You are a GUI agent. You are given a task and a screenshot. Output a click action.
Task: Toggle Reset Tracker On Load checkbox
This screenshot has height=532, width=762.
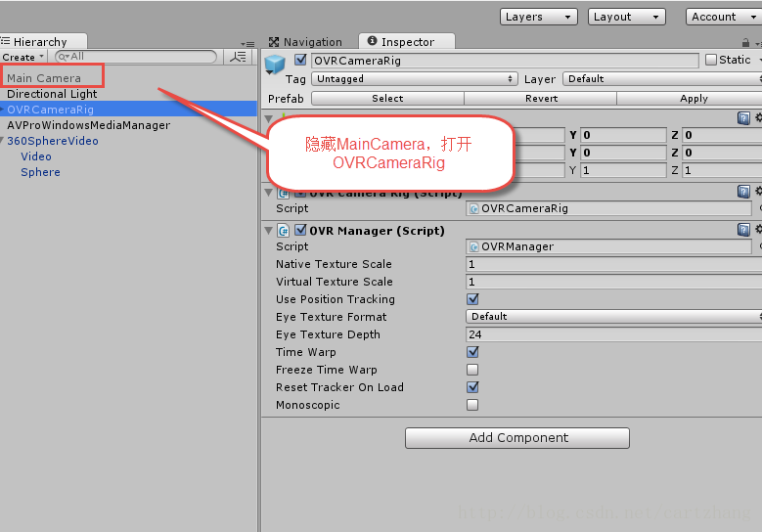[472, 387]
